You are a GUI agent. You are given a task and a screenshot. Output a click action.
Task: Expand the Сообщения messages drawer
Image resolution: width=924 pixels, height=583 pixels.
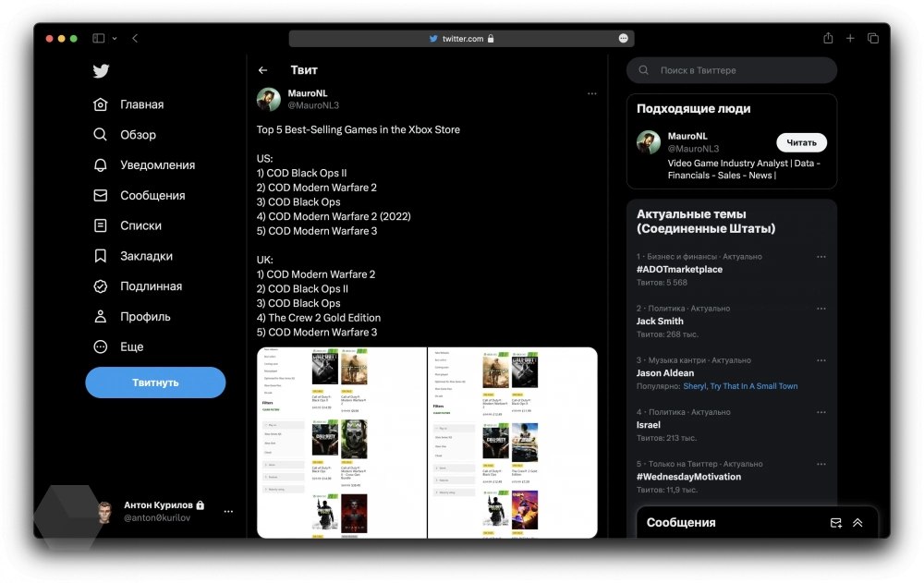pos(857,523)
